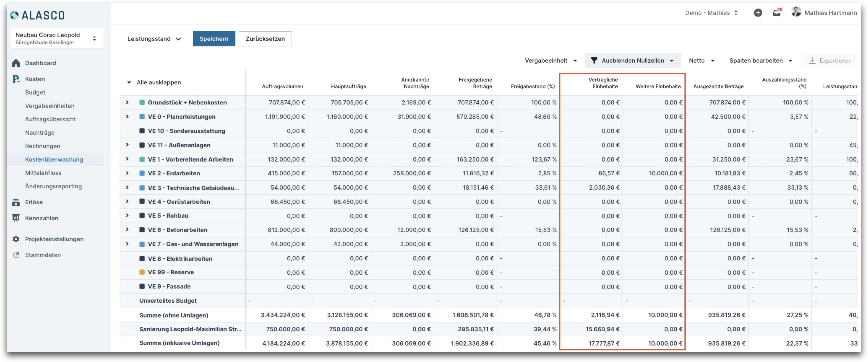Toggle Alle ausklappen to expand all rows
The width and height of the screenshot is (868, 362).
[x=154, y=82]
